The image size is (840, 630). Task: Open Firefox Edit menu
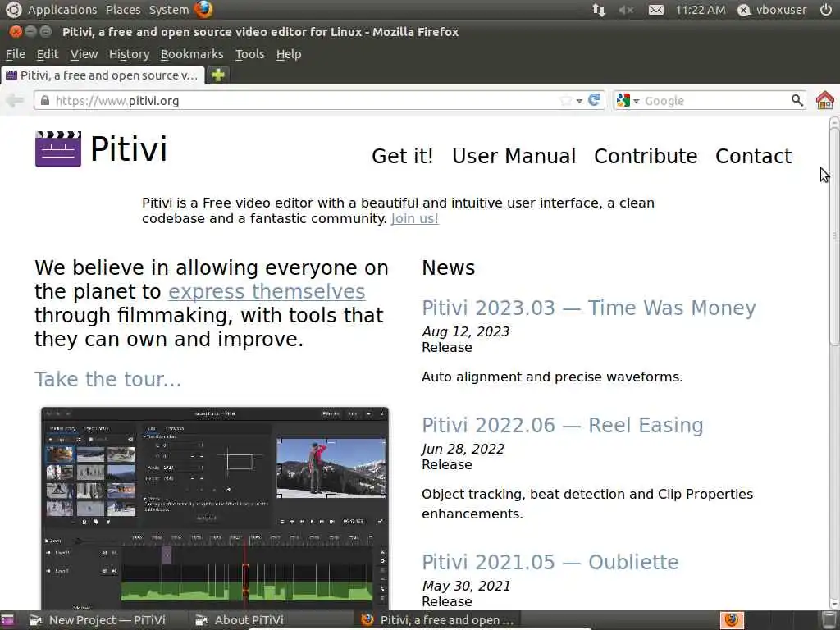47,54
